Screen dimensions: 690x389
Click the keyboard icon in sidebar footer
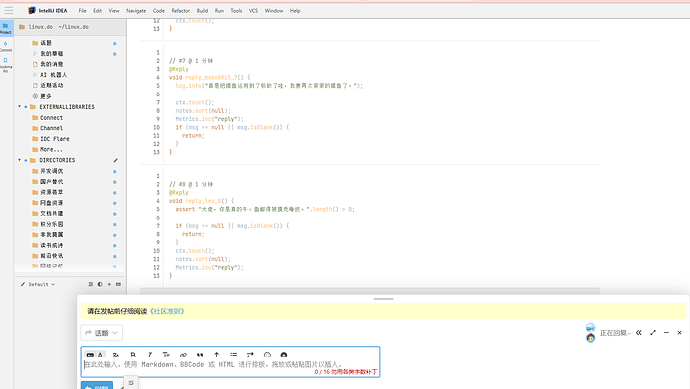pyautogui.click(x=118, y=284)
